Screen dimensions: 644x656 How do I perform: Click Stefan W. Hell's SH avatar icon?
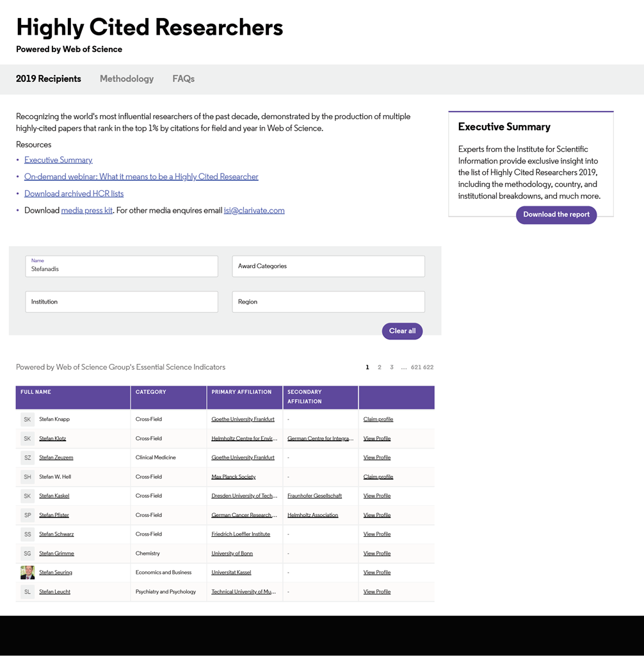pyautogui.click(x=27, y=477)
